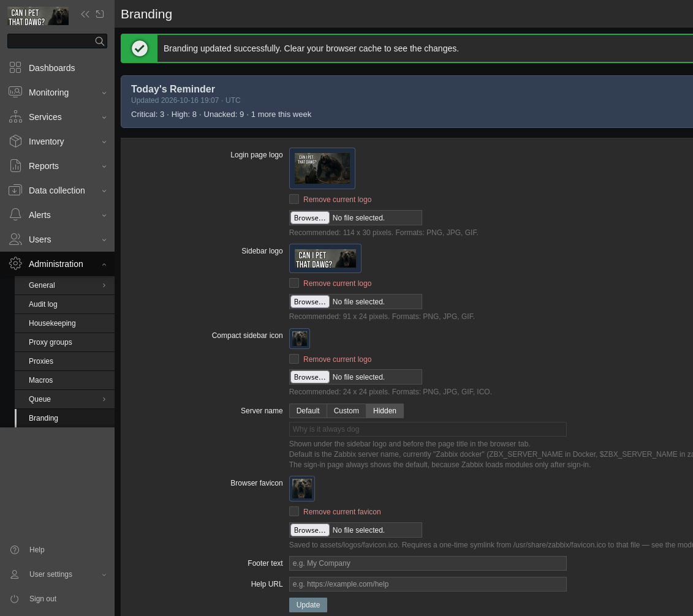Click the Users people icon
This screenshot has height=616, width=693.
tap(15, 239)
